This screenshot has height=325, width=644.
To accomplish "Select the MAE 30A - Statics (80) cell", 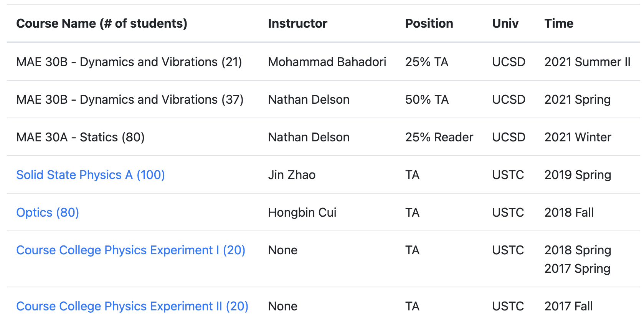I will 81,137.
